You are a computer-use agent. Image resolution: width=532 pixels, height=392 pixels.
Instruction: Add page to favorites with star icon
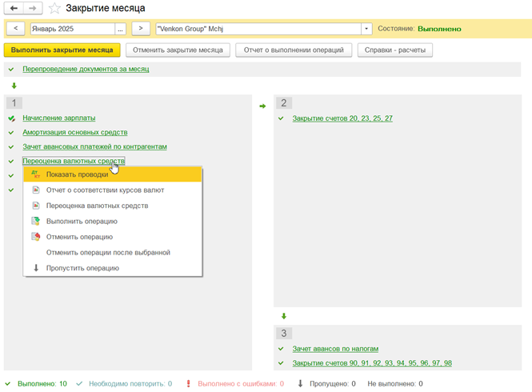(x=54, y=9)
